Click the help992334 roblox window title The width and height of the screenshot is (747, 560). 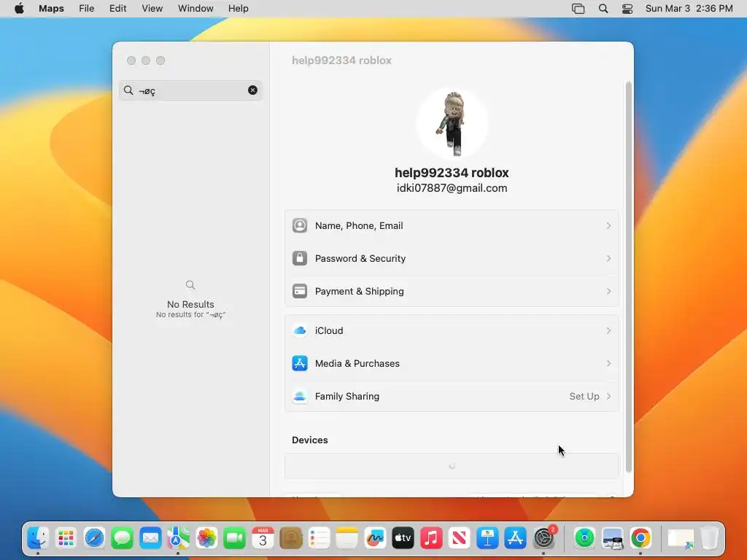pyautogui.click(x=341, y=61)
